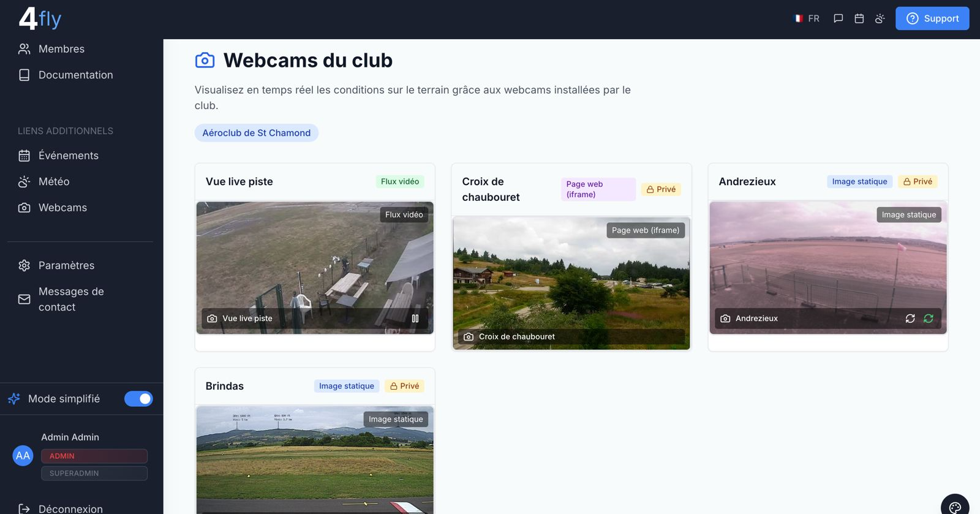Toggle the Mode simplifié switch

(x=138, y=399)
